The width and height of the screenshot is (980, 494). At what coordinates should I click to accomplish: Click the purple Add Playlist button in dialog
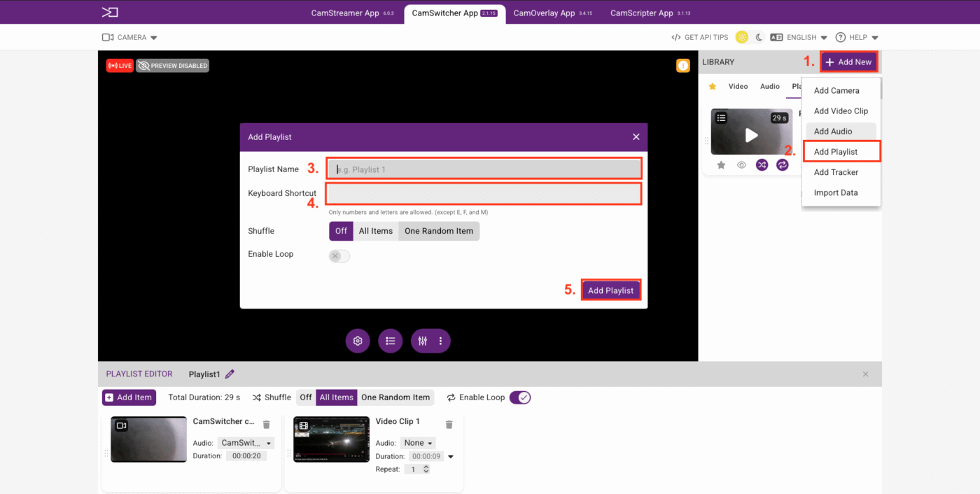point(610,290)
